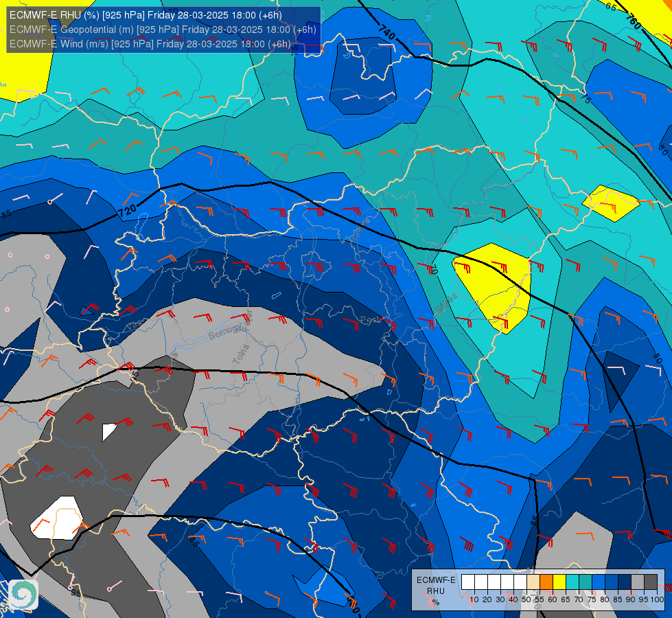Click the navy 85-90 legend swatch
Image resolution: width=672 pixels, height=618 pixels.
click(625, 582)
